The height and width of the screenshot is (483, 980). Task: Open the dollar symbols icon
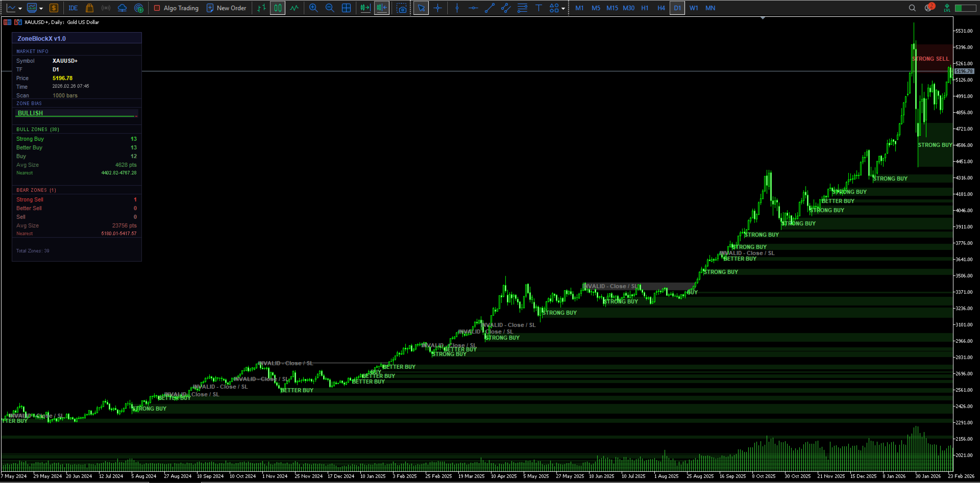[54, 8]
